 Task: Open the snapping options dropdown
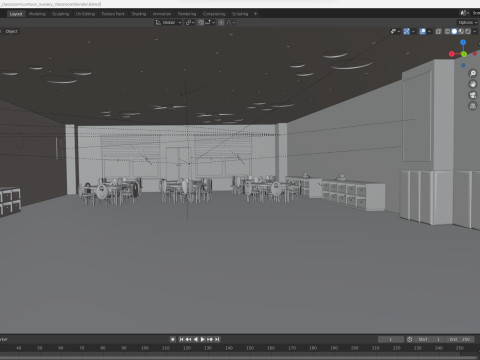[210, 22]
